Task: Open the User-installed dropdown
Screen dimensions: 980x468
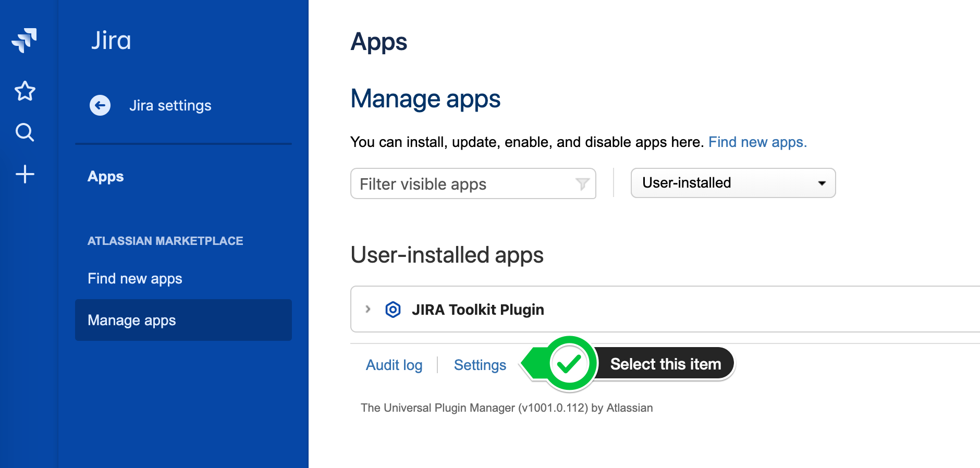Action: pos(733,183)
